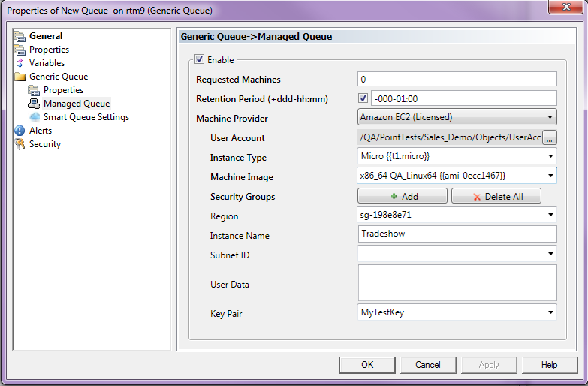Delete all security groups
The image size is (588, 386).
(496, 196)
